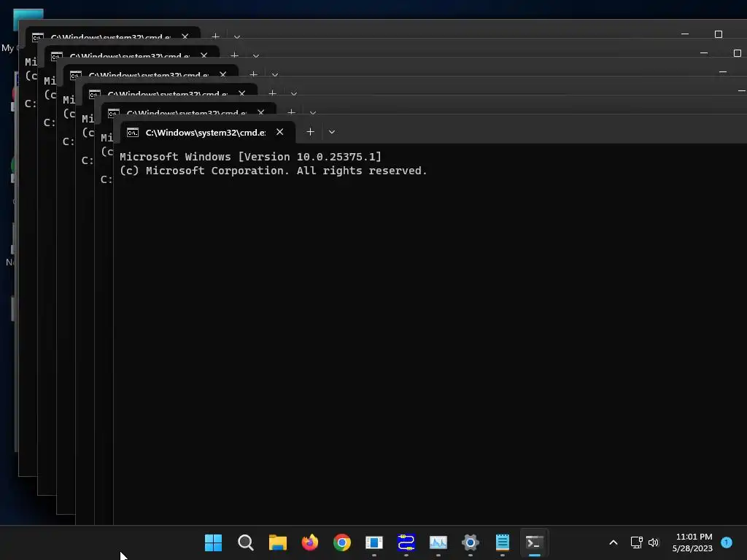The width and height of the screenshot is (747, 560).
Task: Show hidden system tray icons
Action: 614,542
